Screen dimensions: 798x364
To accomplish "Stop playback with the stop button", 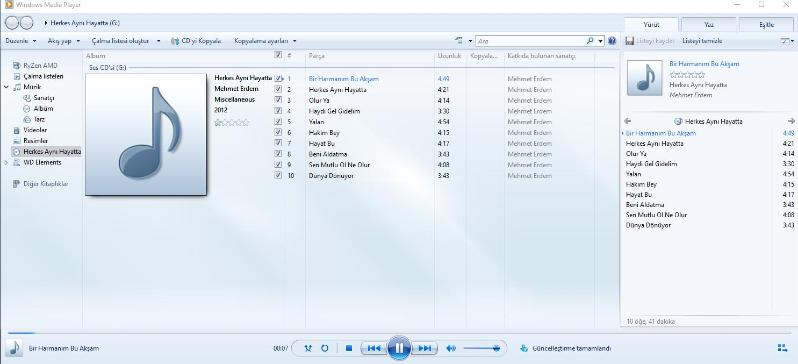I will pyautogui.click(x=349, y=348).
